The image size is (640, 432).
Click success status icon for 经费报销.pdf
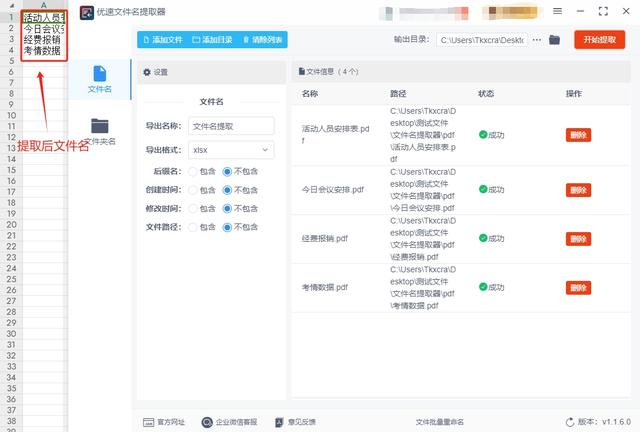click(x=483, y=238)
